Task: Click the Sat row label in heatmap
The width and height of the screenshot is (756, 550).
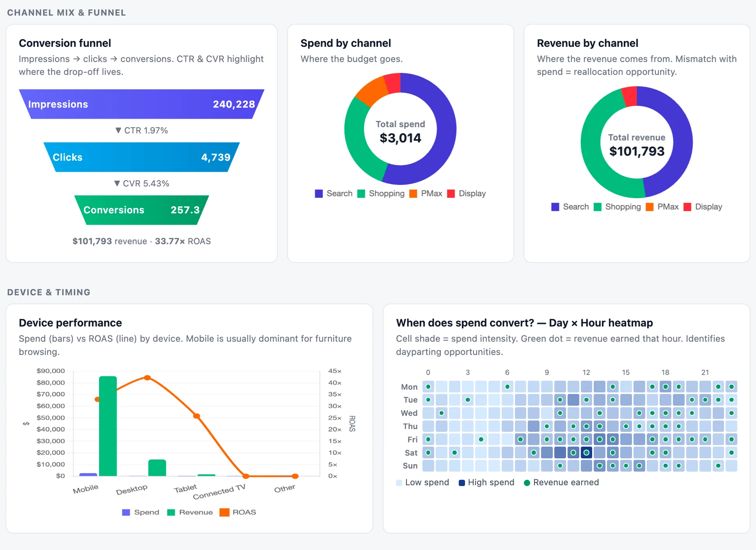Action: click(x=411, y=452)
